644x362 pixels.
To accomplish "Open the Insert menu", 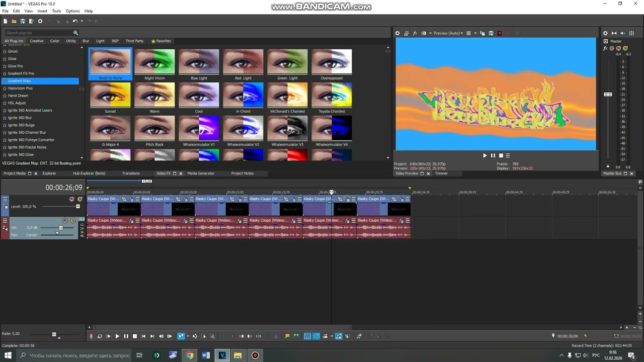I will [42, 11].
